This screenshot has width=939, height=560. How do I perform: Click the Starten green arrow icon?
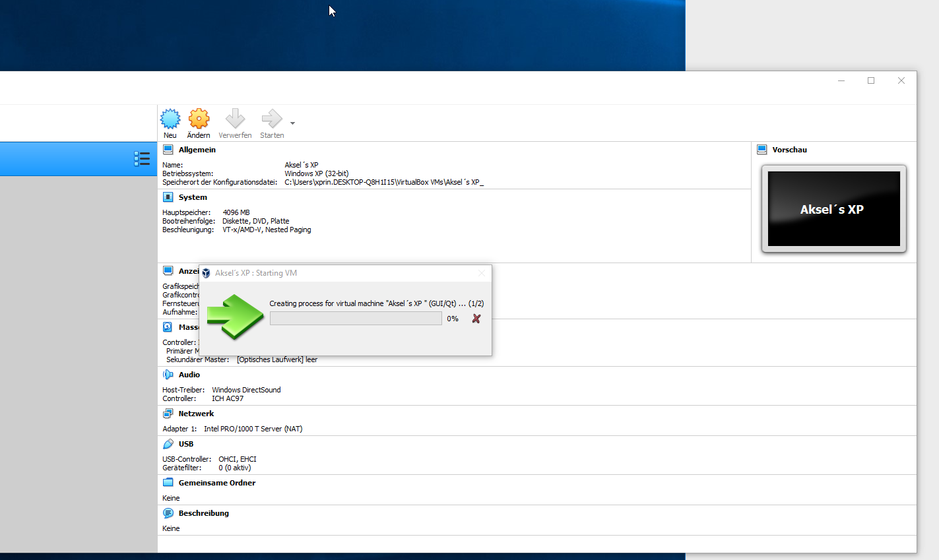(x=271, y=119)
